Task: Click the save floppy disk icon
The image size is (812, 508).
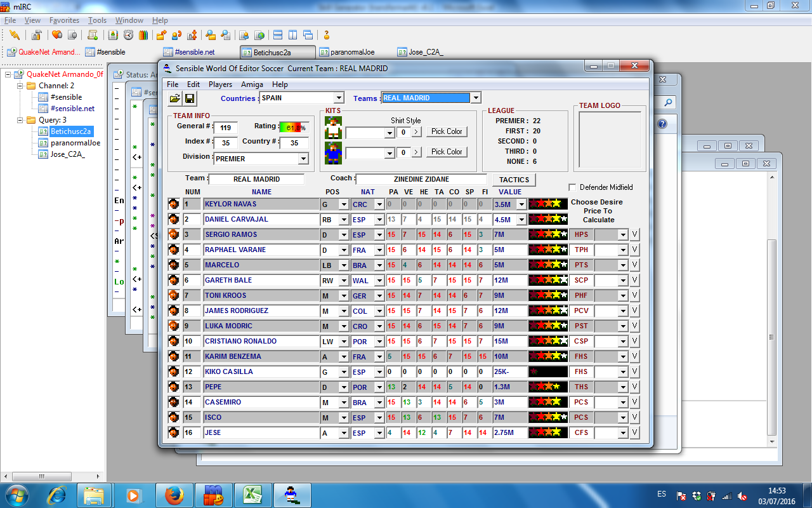Action: 189,98
